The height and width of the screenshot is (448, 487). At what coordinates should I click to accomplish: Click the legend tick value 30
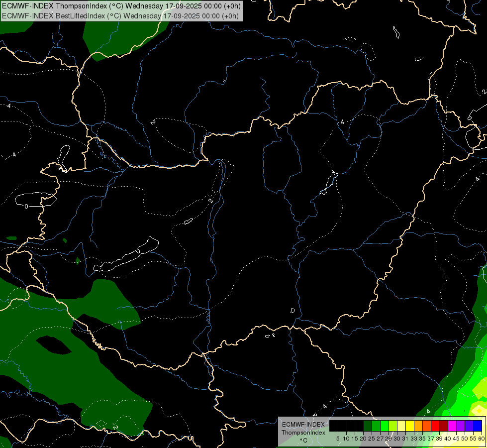pyautogui.click(x=397, y=439)
